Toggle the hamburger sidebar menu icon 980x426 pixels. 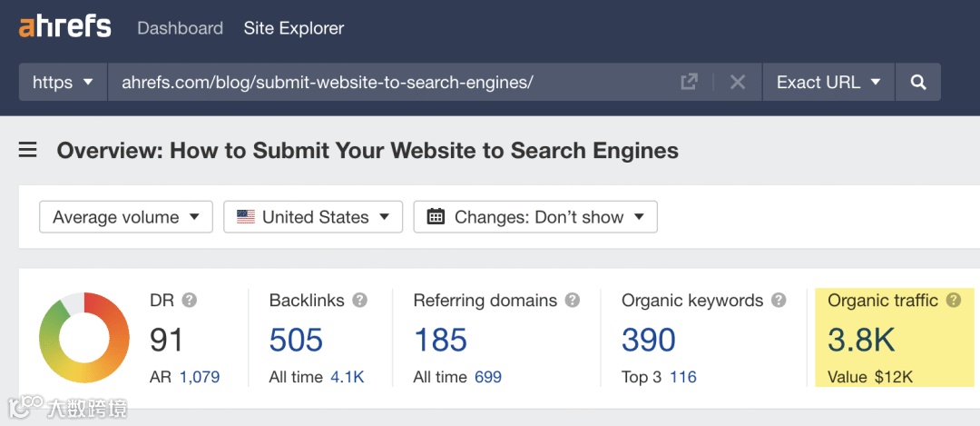28,150
